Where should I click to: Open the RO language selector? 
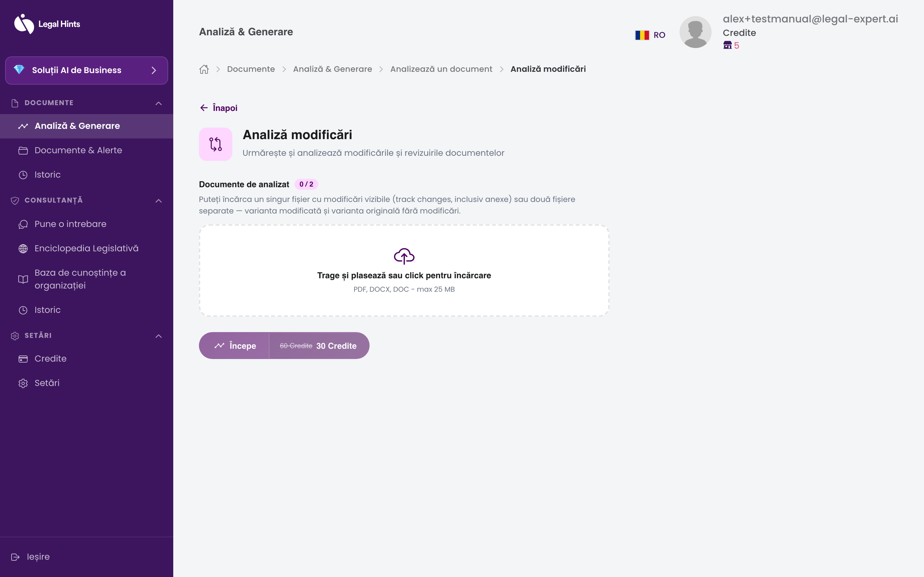coord(650,35)
